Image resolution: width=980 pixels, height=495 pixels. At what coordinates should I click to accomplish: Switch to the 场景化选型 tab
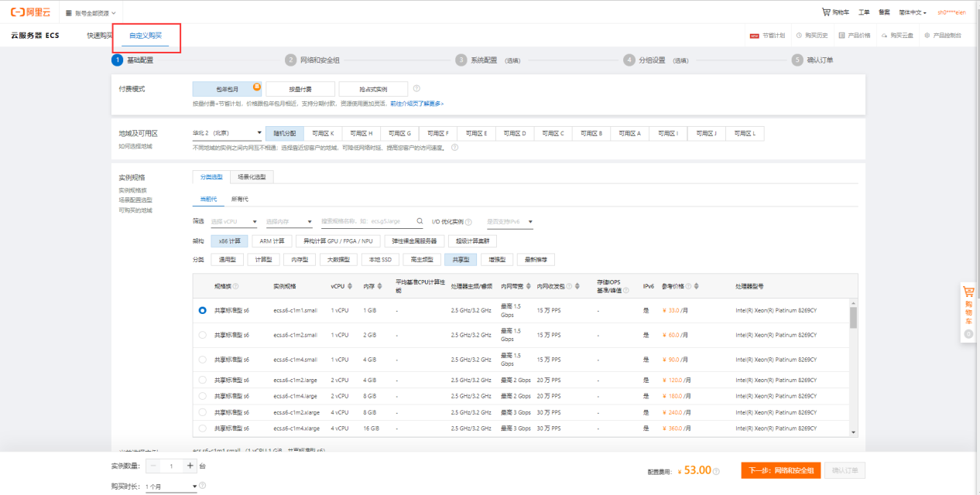pos(252,177)
